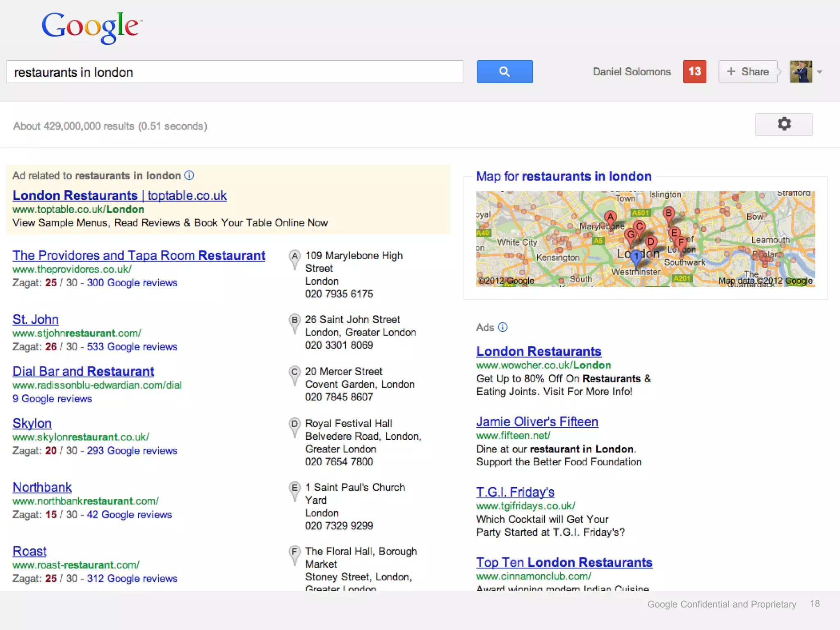Click www.fifteen.net/ URL text

(513, 436)
